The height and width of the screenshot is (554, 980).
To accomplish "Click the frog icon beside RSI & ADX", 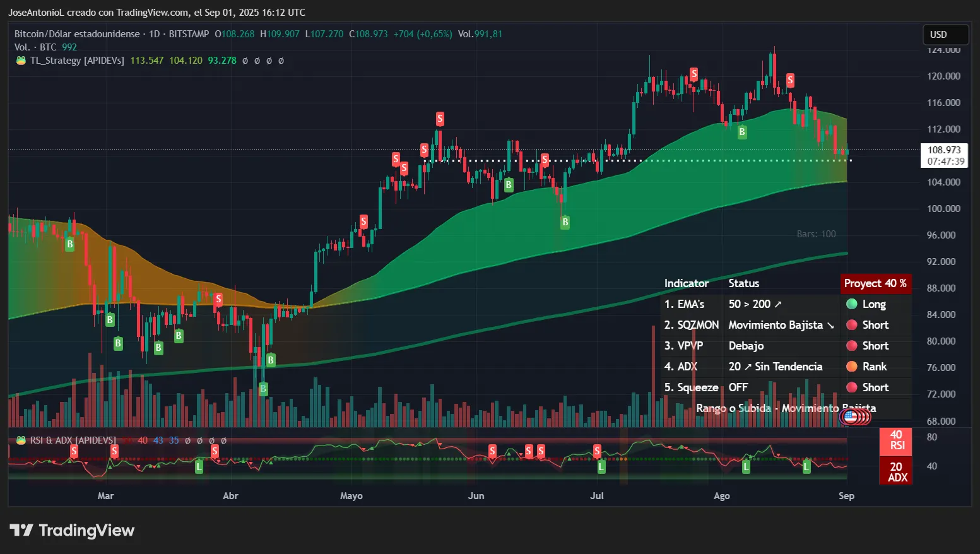I will [20, 440].
